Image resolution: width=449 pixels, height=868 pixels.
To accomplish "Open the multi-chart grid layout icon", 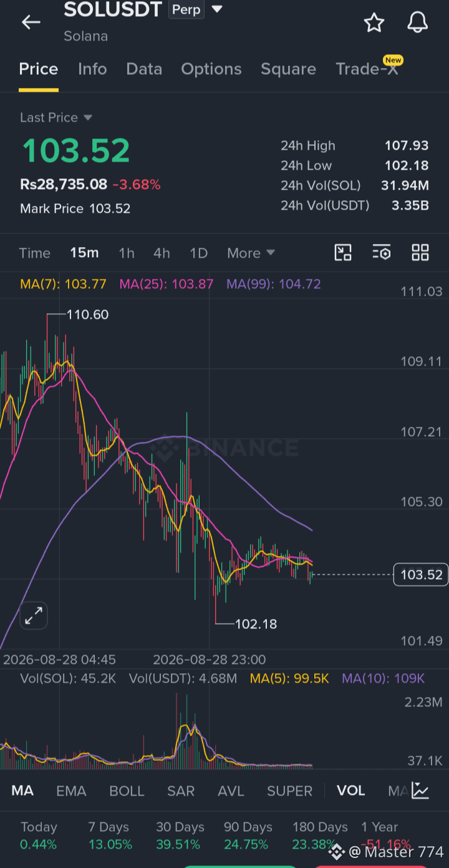I will tap(420, 253).
